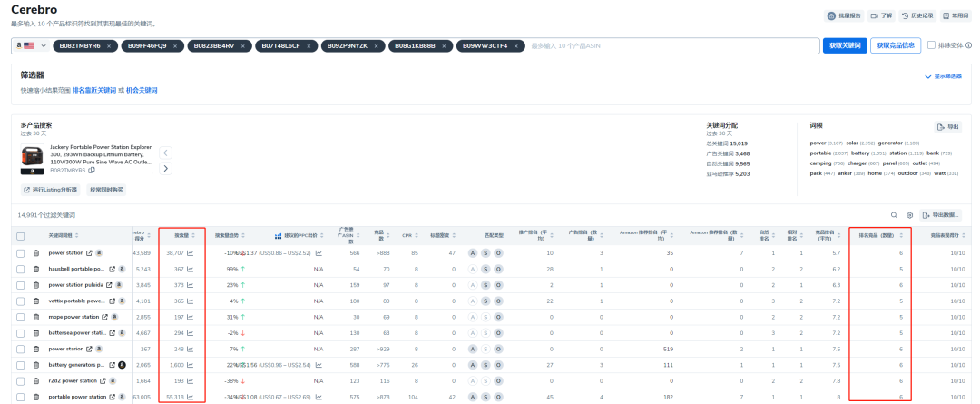Click the 机会关键词 quick filter link
This screenshot has width=980, height=404.
point(141,91)
